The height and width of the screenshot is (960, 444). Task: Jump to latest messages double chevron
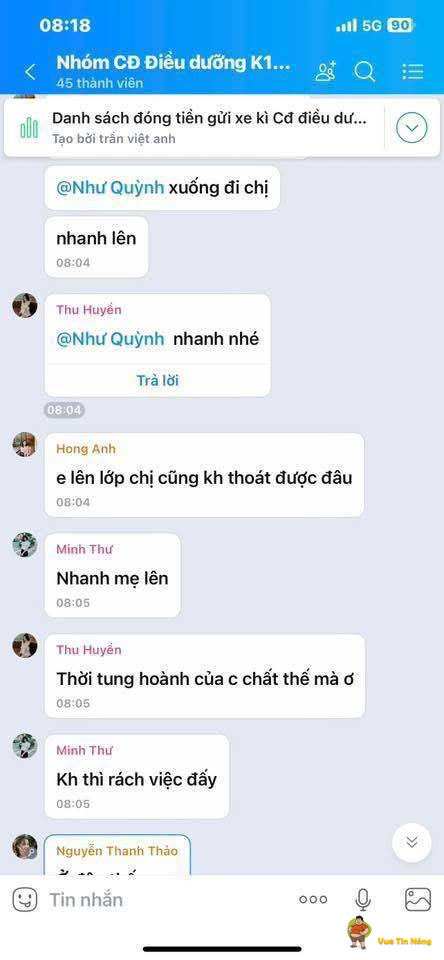tap(412, 842)
